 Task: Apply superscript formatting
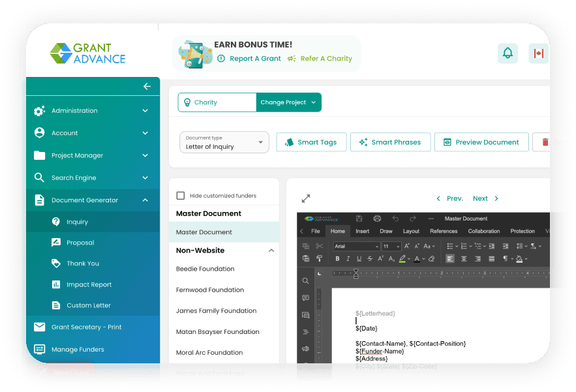(380, 259)
